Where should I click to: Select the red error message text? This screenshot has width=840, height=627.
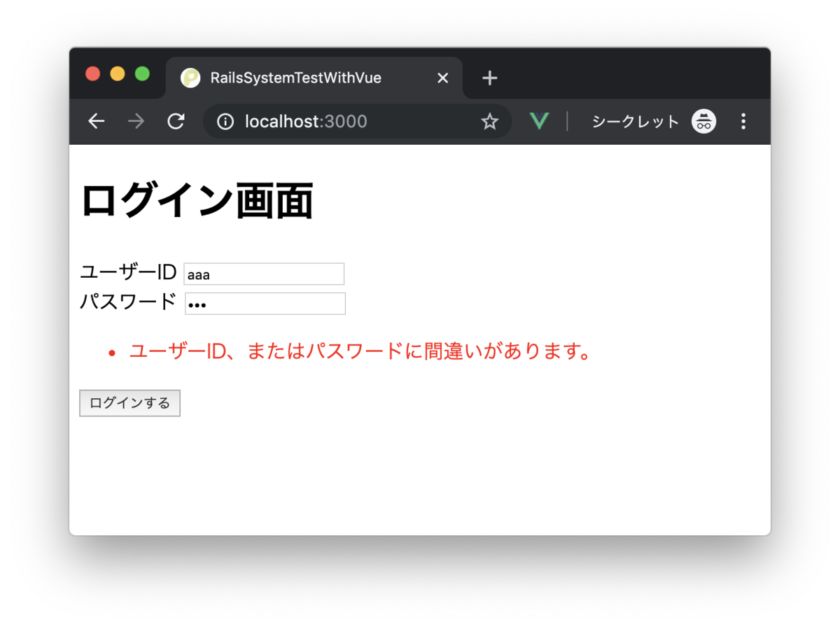click(358, 352)
